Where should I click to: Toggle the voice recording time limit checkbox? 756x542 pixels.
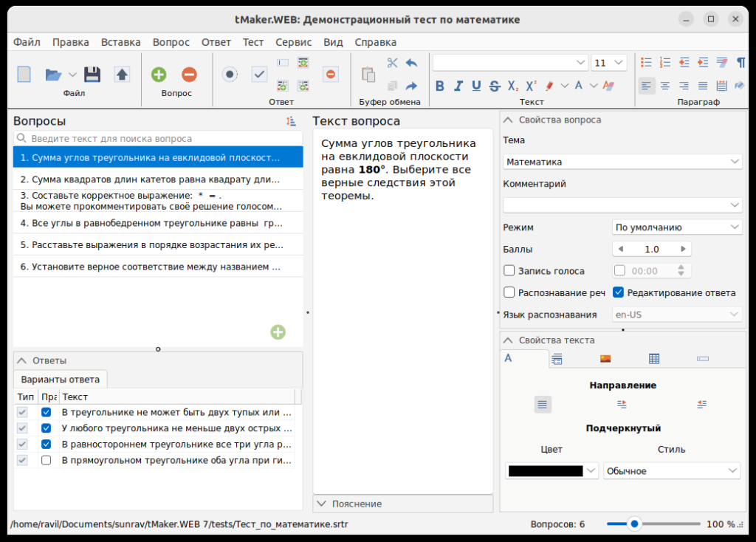619,270
